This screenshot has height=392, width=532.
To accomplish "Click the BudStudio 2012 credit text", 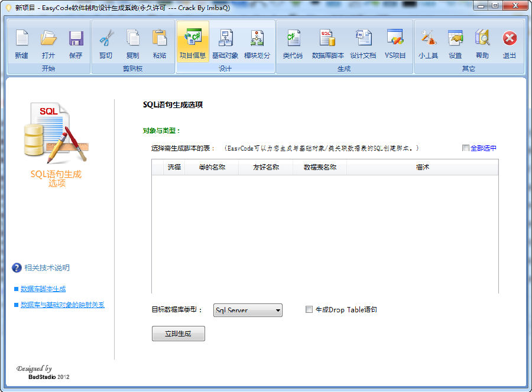I will tap(49, 377).
